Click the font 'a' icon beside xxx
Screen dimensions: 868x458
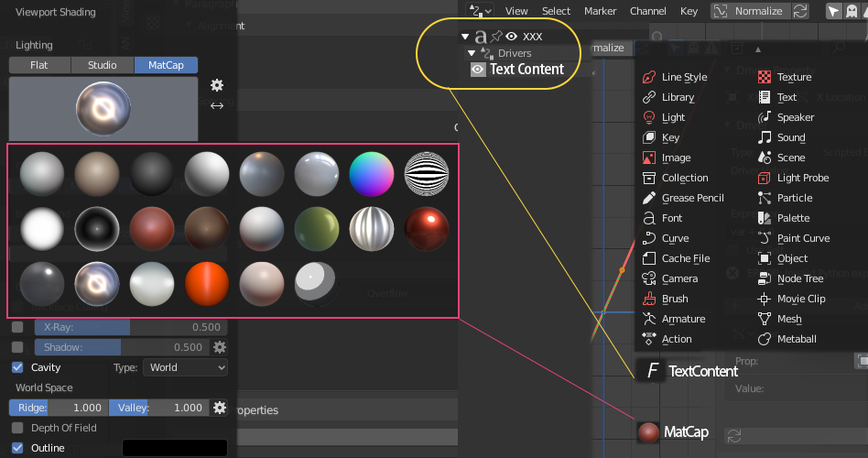[481, 37]
